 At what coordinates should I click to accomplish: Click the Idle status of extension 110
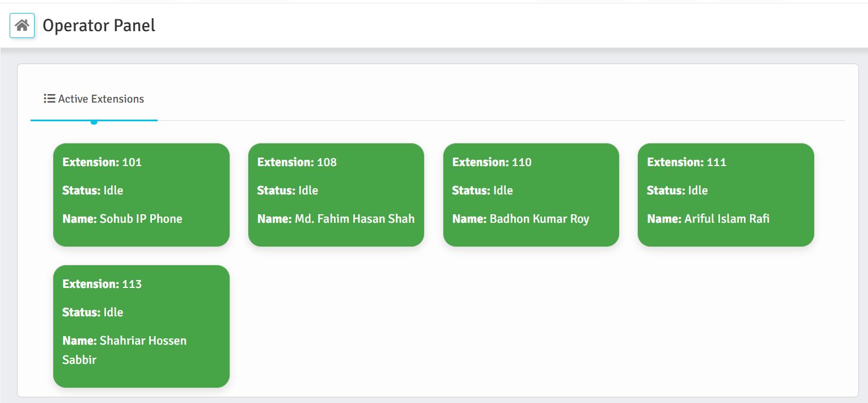pos(503,190)
